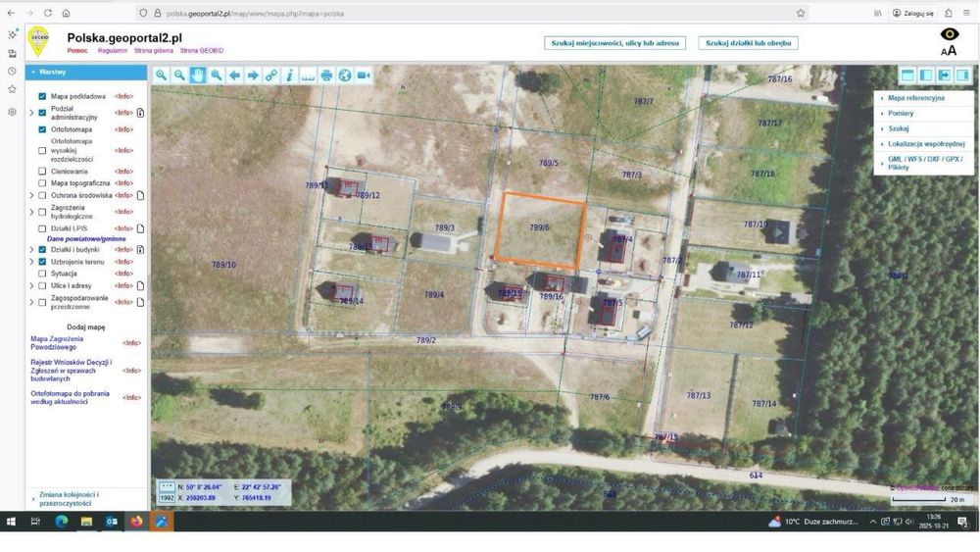Open the Strona GEOBID link
This screenshot has width=980, height=552.
click(201, 51)
